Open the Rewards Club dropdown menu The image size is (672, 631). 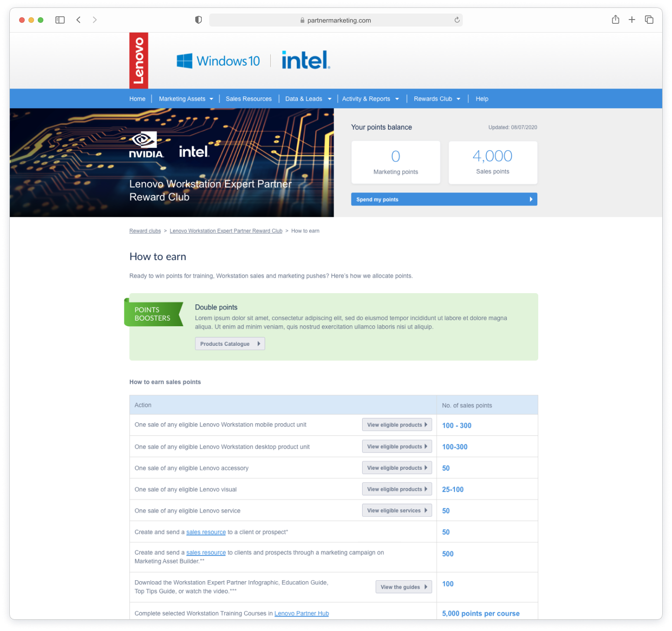437,99
